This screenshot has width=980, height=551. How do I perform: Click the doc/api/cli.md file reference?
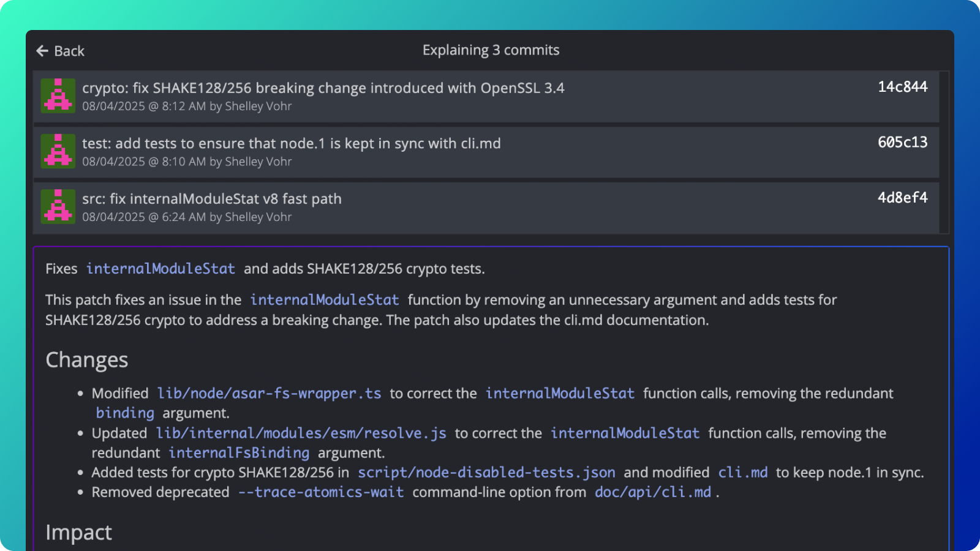click(652, 492)
